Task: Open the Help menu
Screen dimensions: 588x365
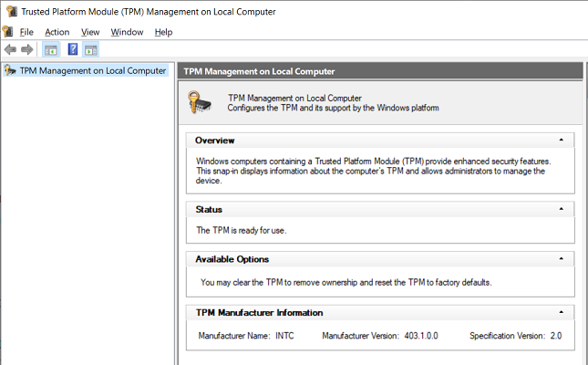Action: [163, 32]
